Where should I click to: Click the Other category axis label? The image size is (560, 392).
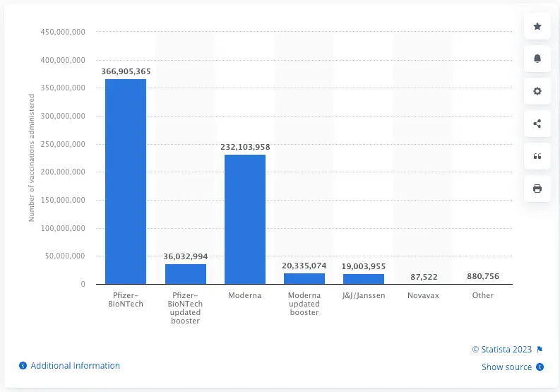tap(483, 295)
